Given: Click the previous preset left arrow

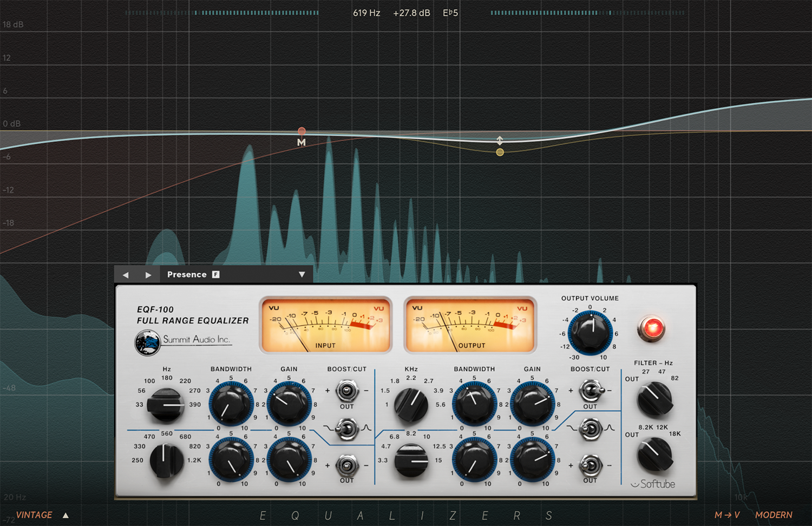Looking at the screenshot, I should [x=126, y=275].
